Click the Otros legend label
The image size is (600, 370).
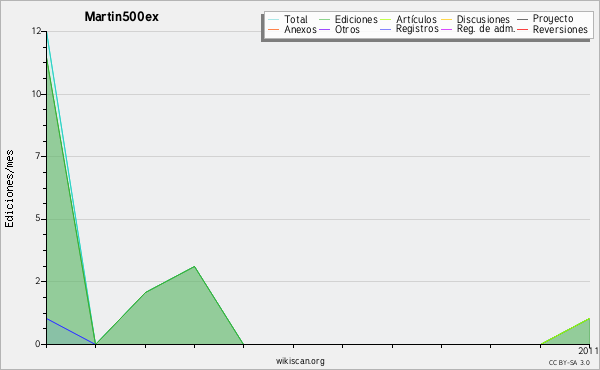[x=347, y=29]
